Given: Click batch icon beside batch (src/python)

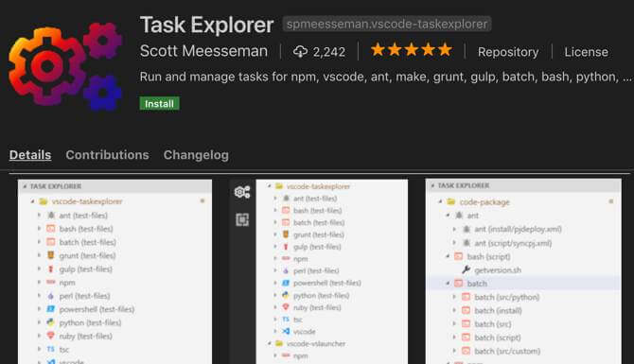Looking at the screenshot, I should [467, 297].
